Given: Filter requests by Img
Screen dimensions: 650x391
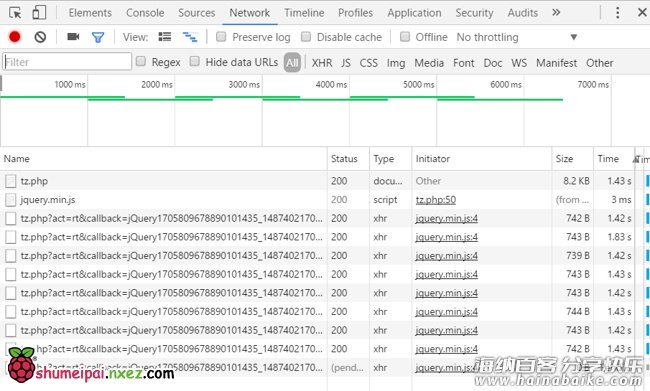Looking at the screenshot, I should [396, 63].
